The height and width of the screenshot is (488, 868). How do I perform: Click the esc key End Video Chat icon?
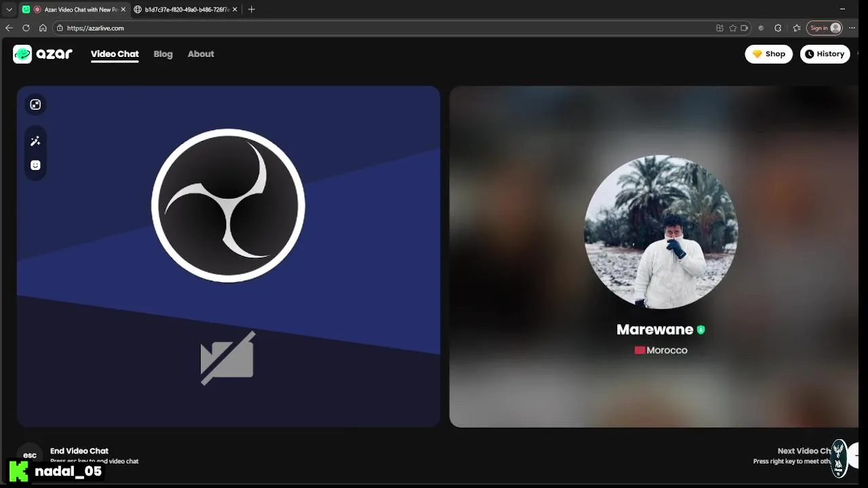pyautogui.click(x=30, y=455)
